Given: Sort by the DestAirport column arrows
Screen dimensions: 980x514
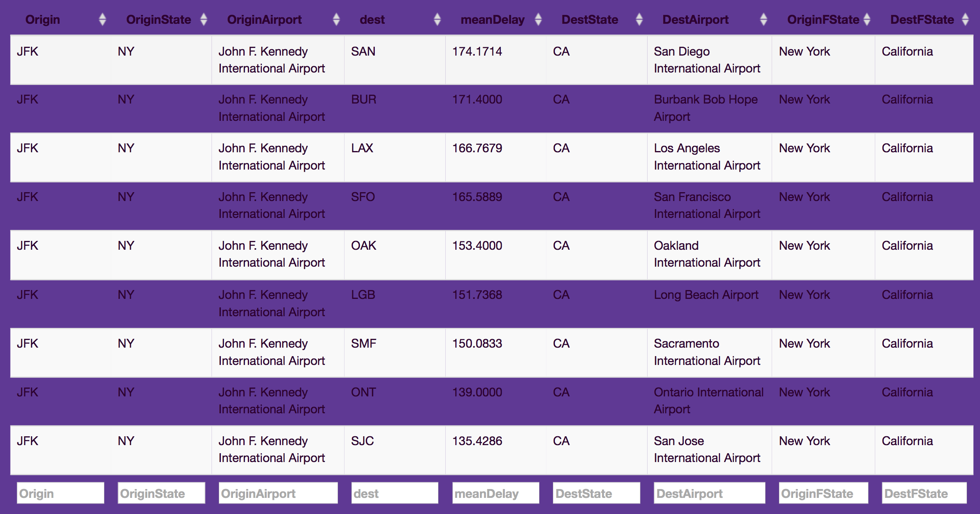Looking at the screenshot, I should pyautogui.click(x=763, y=19).
